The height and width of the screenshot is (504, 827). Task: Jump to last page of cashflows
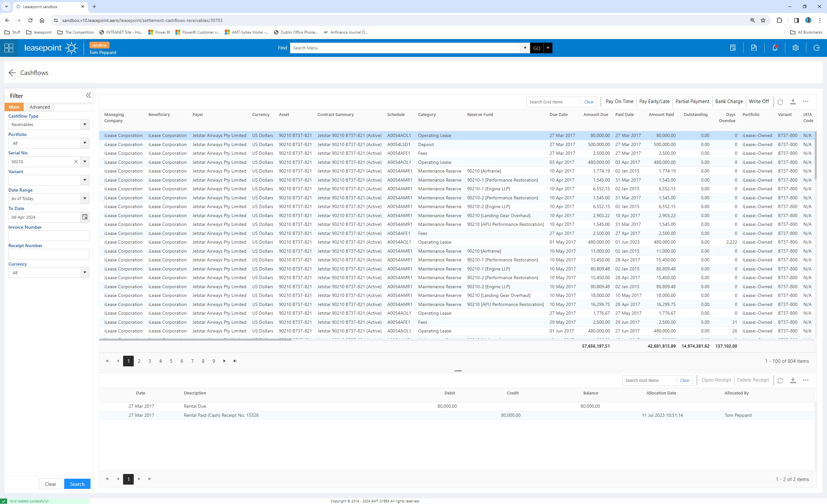tap(235, 361)
